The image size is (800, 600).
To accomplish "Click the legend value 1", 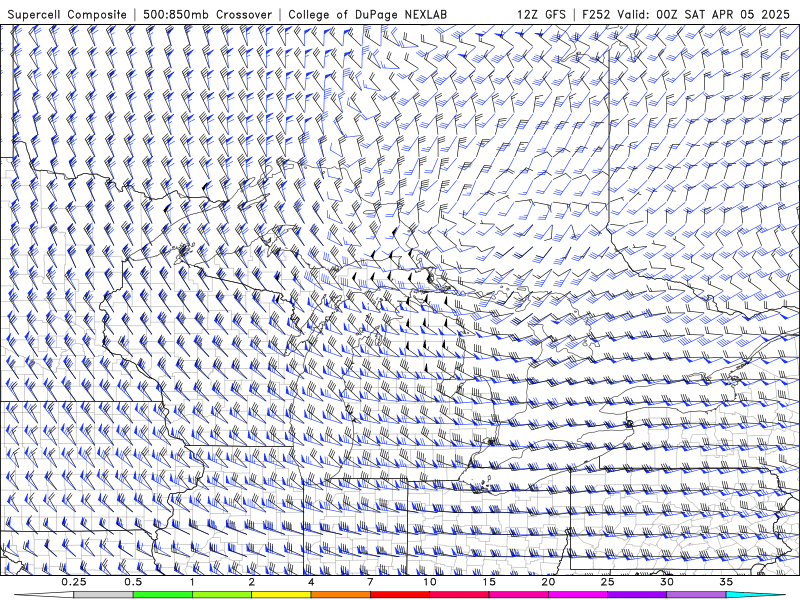I will pos(192,582).
